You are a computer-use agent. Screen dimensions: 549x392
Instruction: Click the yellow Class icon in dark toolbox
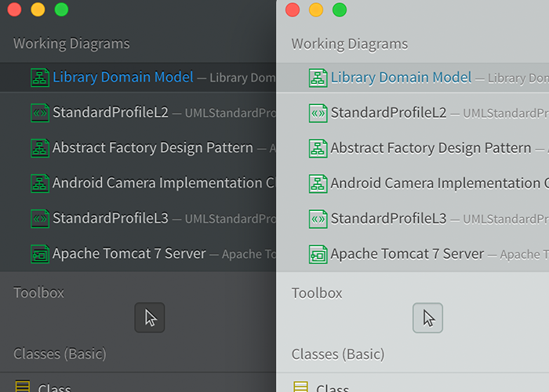click(x=23, y=387)
